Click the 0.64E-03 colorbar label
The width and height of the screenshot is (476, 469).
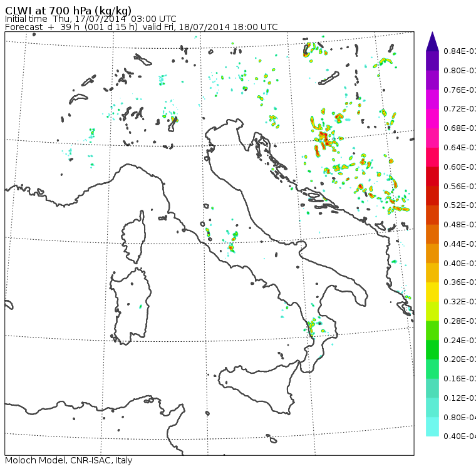(x=460, y=148)
